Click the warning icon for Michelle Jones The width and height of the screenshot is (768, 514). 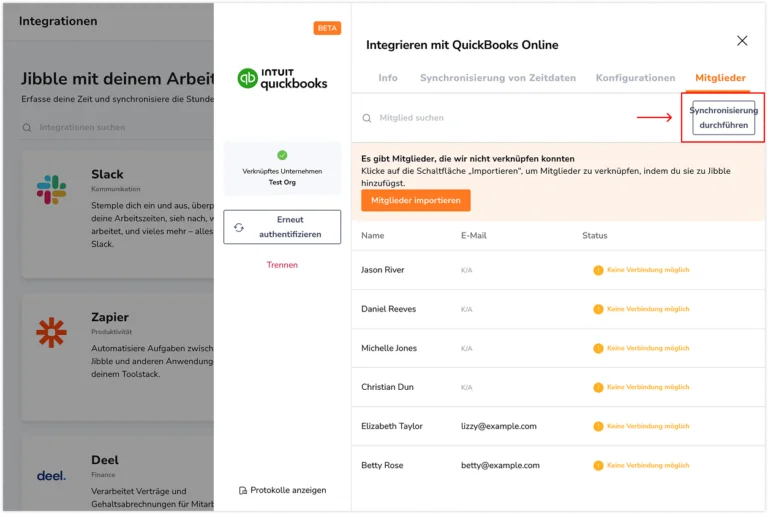click(x=598, y=348)
